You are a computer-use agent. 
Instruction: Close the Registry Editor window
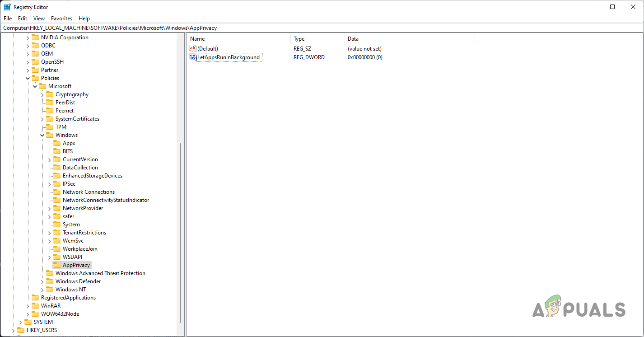coord(633,7)
